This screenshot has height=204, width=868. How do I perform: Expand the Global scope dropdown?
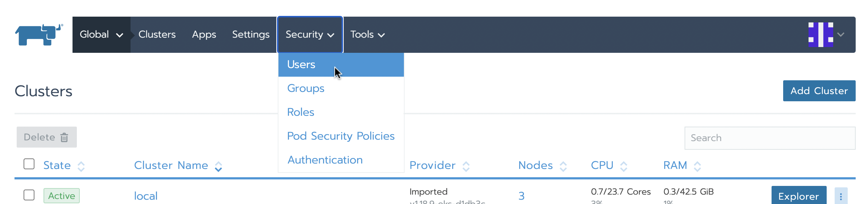pos(101,35)
